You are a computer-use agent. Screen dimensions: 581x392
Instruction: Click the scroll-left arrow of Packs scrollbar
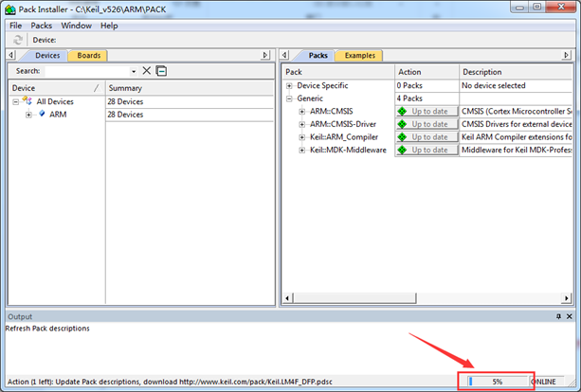[x=287, y=297]
